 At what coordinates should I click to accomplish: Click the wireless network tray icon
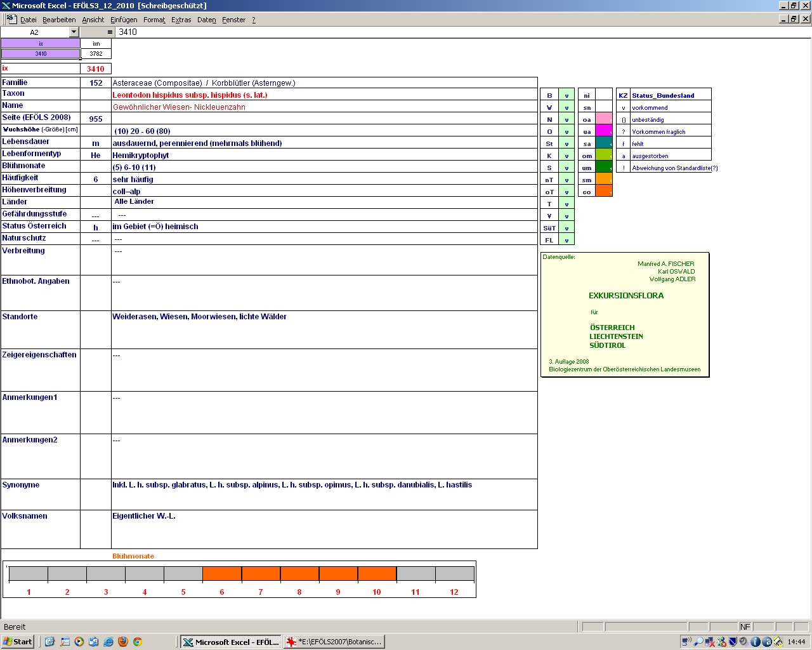(x=686, y=642)
